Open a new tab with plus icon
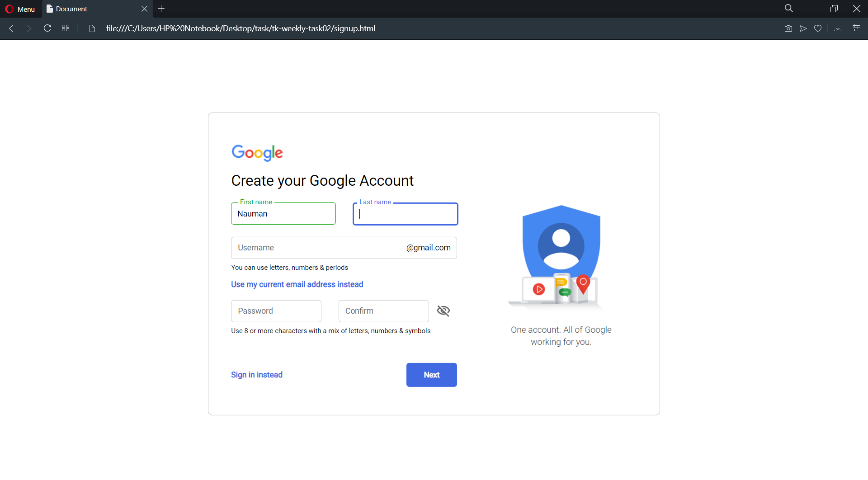Image resolution: width=868 pixels, height=480 pixels. coord(161,9)
